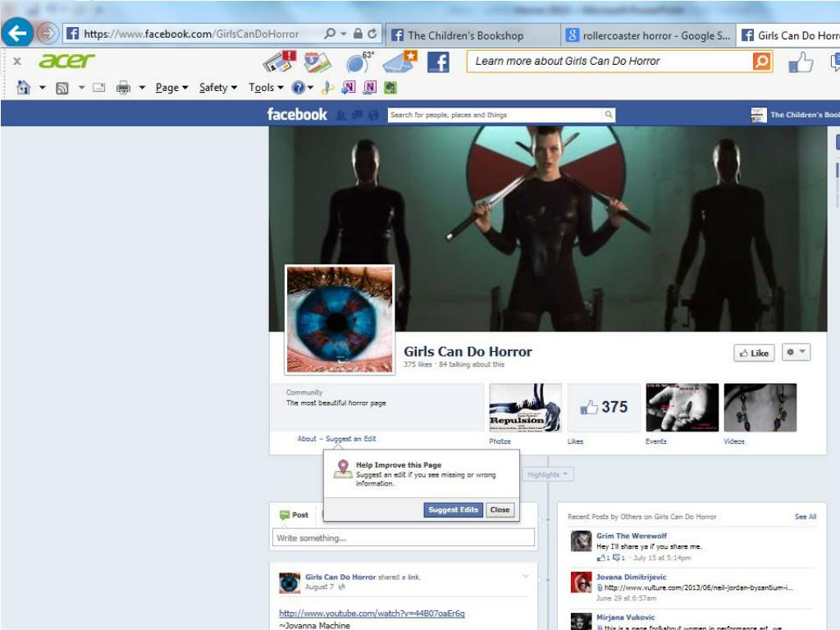Screen dimensions: 840x630
Task: Click the Home icon in command bar
Action: [23, 87]
